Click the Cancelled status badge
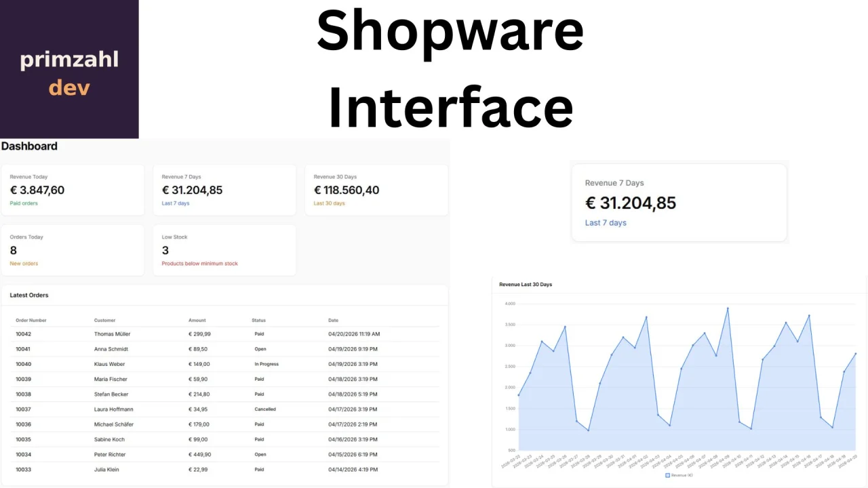Screen dimensions: 868x488 (x=265, y=409)
